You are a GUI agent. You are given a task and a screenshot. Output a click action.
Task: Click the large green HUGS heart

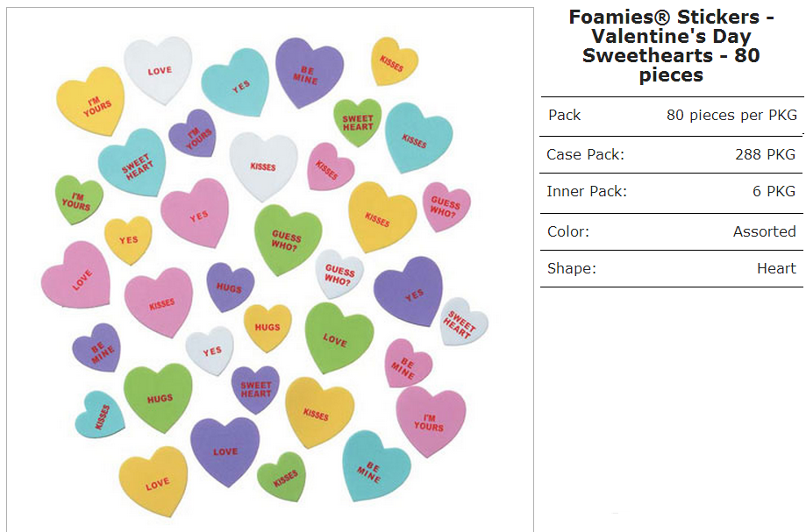[x=159, y=397]
